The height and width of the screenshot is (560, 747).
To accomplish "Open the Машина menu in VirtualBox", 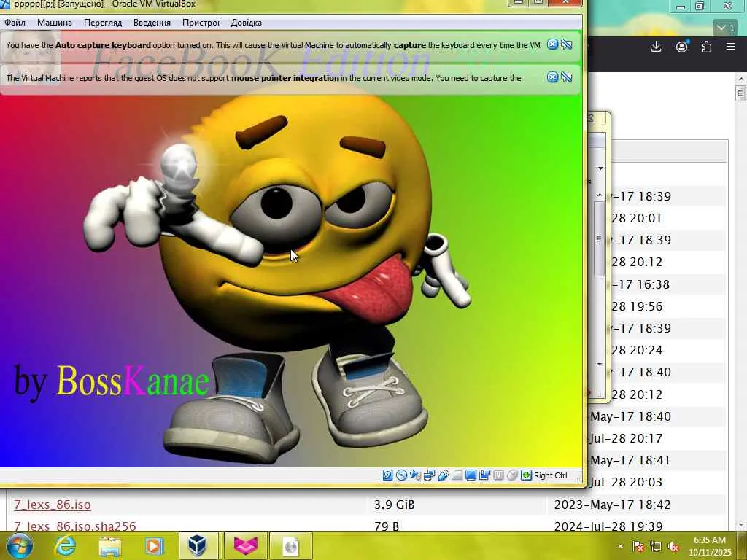I will (55, 23).
